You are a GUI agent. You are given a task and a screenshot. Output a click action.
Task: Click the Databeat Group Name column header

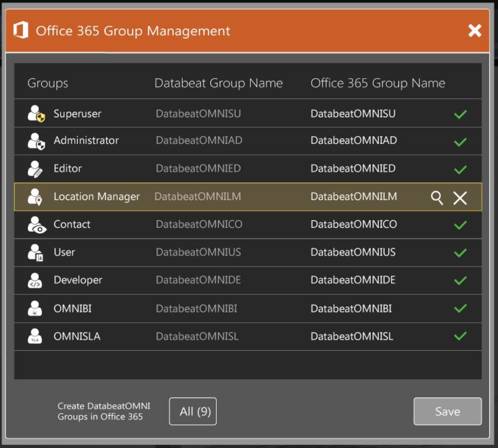tap(219, 83)
